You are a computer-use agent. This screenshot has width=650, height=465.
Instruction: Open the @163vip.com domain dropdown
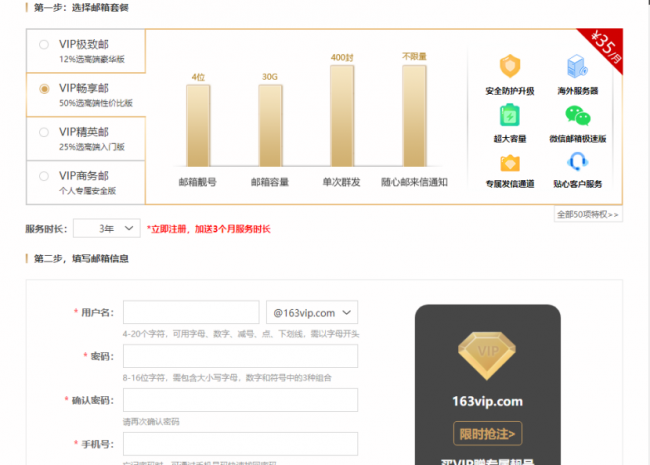click(312, 312)
